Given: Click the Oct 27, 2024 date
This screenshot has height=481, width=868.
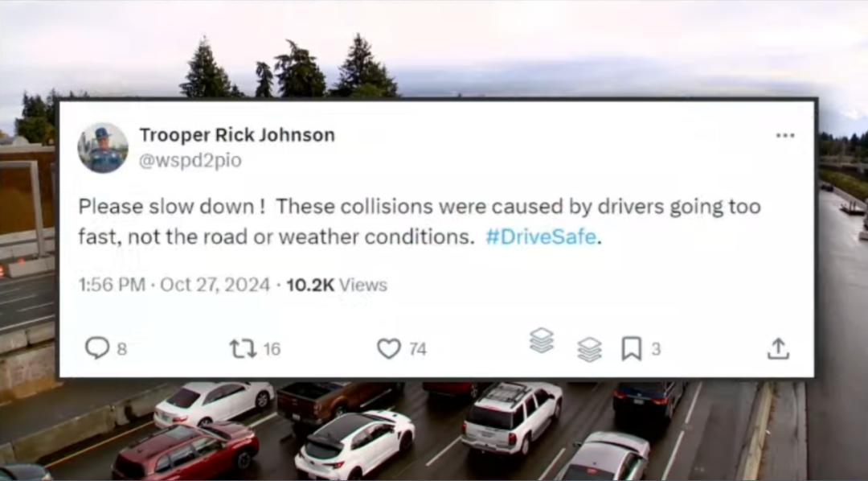Looking at the screenshot, I should 215,285.
